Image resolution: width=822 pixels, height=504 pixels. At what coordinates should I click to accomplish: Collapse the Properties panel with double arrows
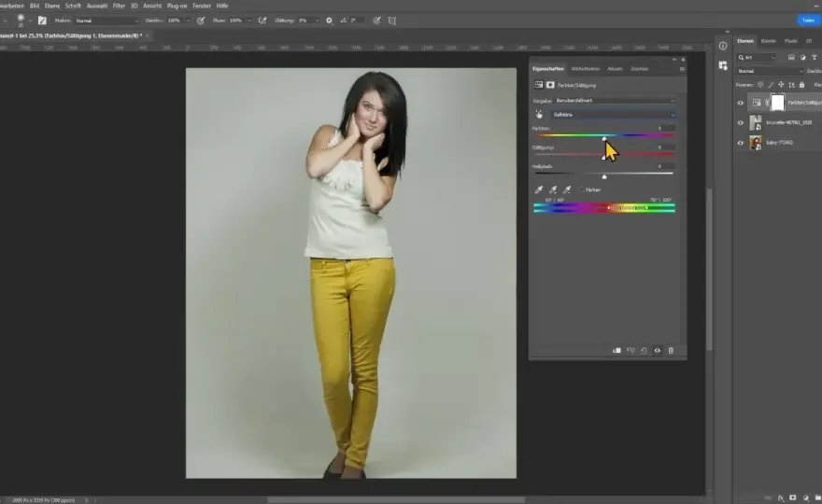(674, 59)
